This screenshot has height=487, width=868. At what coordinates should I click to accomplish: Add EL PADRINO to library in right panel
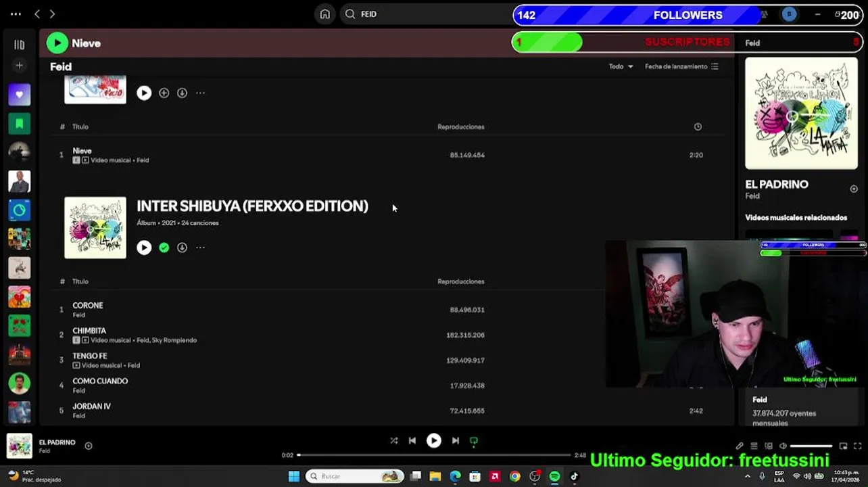click(x=854, y=189)
